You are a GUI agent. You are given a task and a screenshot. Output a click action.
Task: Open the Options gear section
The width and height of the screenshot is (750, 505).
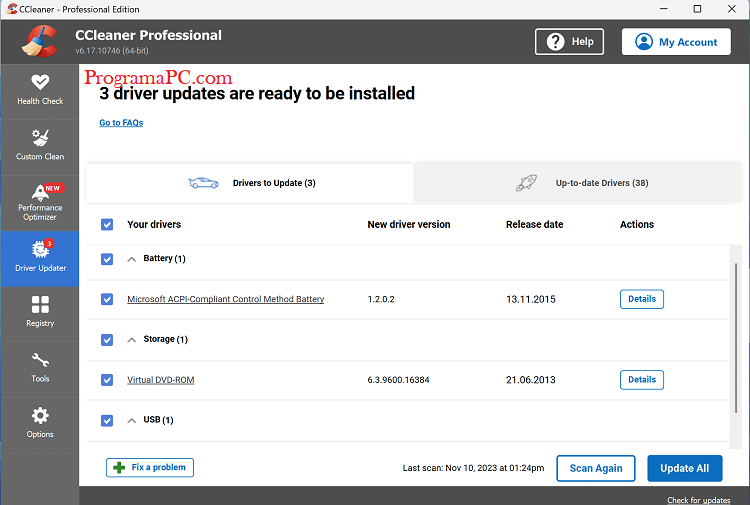[40, 422]
